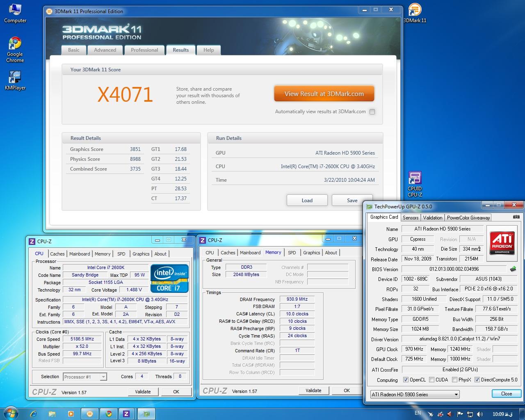Switch to the 3DMark 11 taskbar button
Screen dimensions: 525x420
click(89, 413)
